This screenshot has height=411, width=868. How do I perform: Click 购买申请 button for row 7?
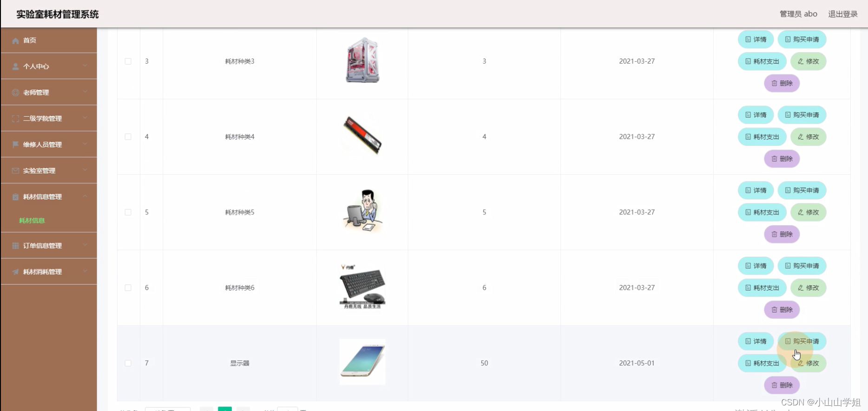click(x=802, y=341)
